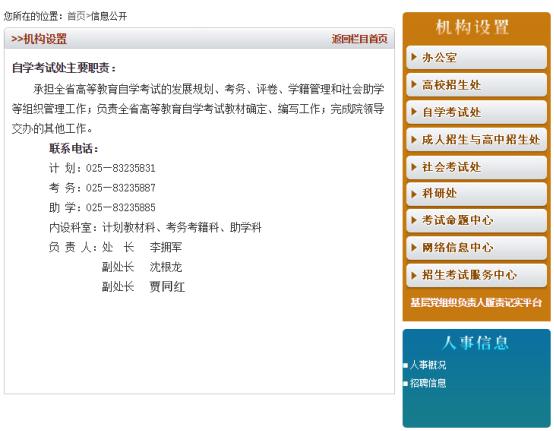
Task: Open 招聘信息 link
Action: [x=428, y=384]
